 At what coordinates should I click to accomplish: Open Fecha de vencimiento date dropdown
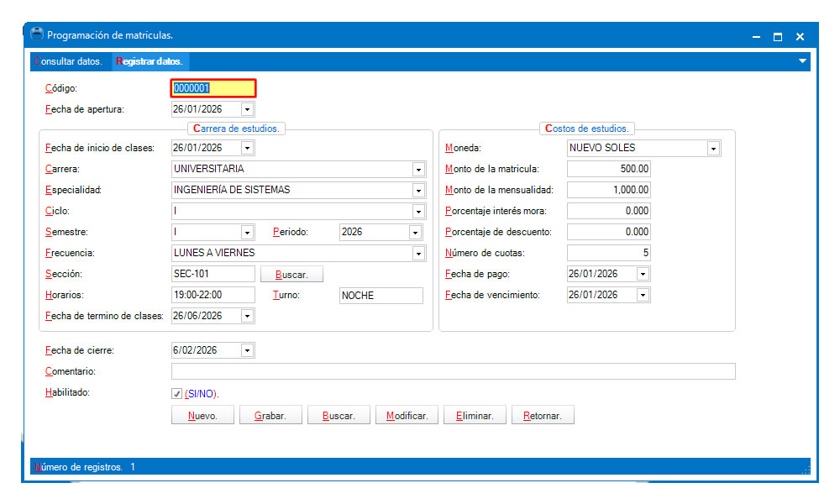643,295
